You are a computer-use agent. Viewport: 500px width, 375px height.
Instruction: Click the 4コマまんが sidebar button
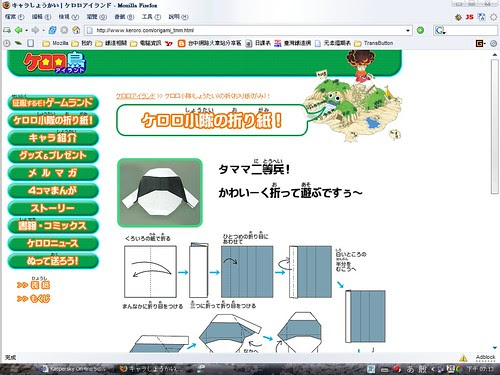[53, 191]
